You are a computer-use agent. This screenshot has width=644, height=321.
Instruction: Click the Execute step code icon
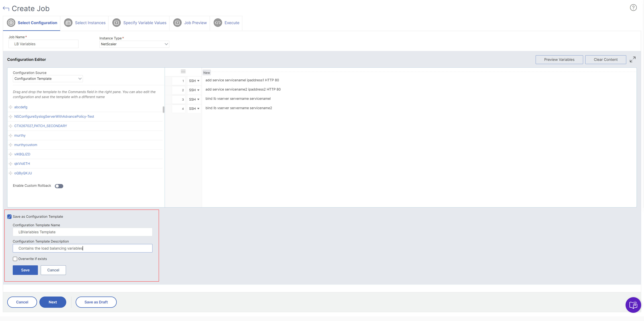218,23
